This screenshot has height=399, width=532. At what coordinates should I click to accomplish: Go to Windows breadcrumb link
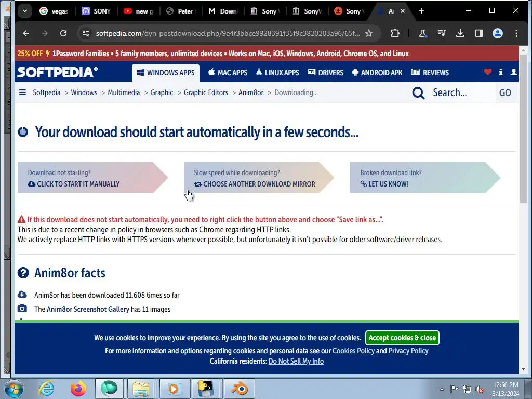click(x=84, y=92)
